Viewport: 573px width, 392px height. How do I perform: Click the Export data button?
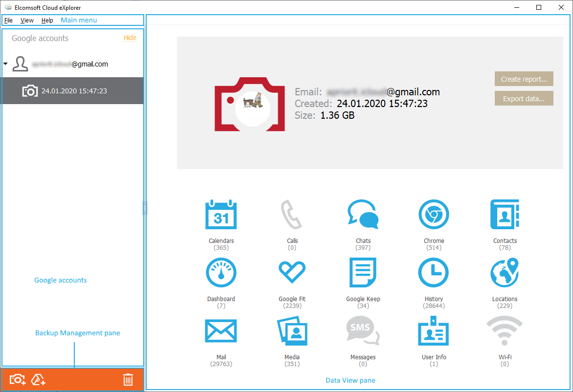pyautogui.click(x=524, y=99)
